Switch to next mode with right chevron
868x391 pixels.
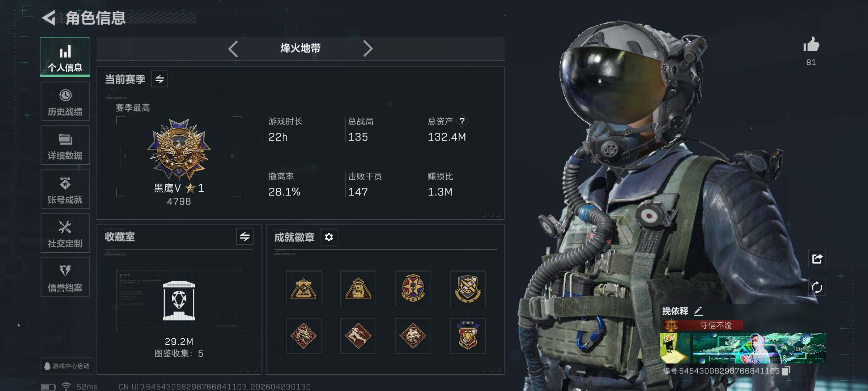point(367,49)
